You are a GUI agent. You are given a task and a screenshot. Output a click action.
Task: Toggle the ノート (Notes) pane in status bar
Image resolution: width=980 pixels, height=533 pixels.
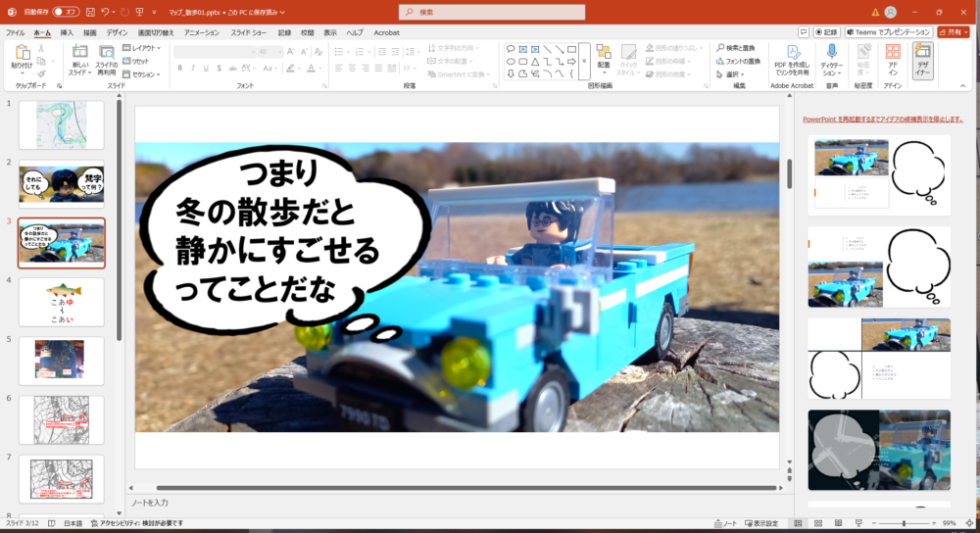click(725, 523)
